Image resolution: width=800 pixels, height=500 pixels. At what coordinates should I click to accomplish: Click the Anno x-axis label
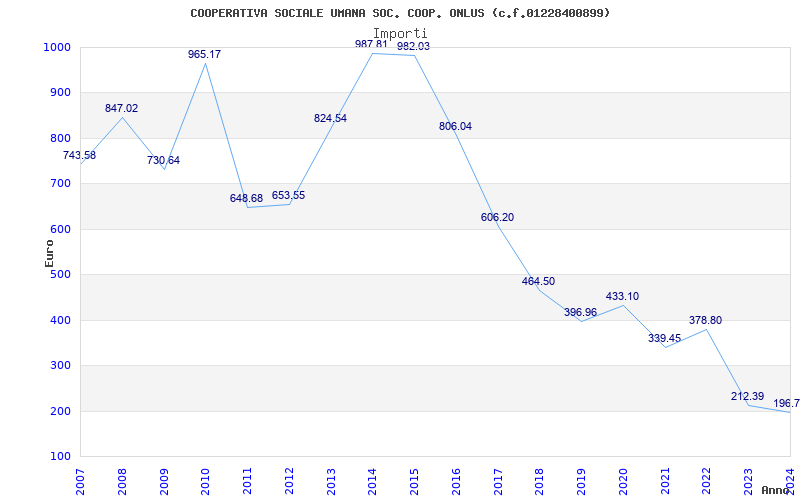tap(776, 490)
